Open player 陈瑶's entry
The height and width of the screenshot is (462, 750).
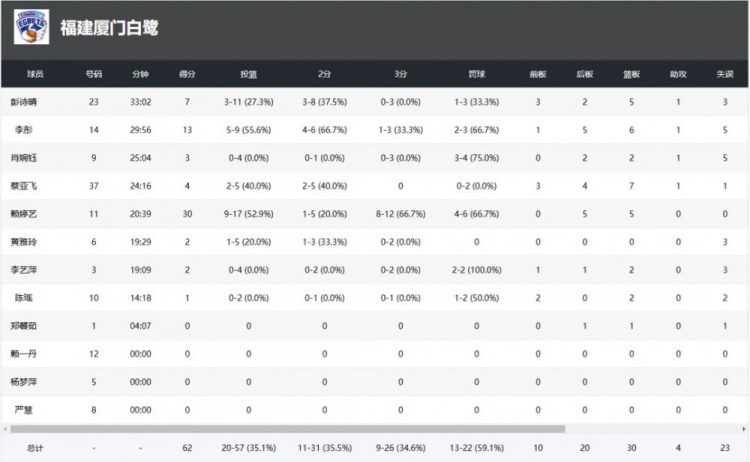point(23,297)
